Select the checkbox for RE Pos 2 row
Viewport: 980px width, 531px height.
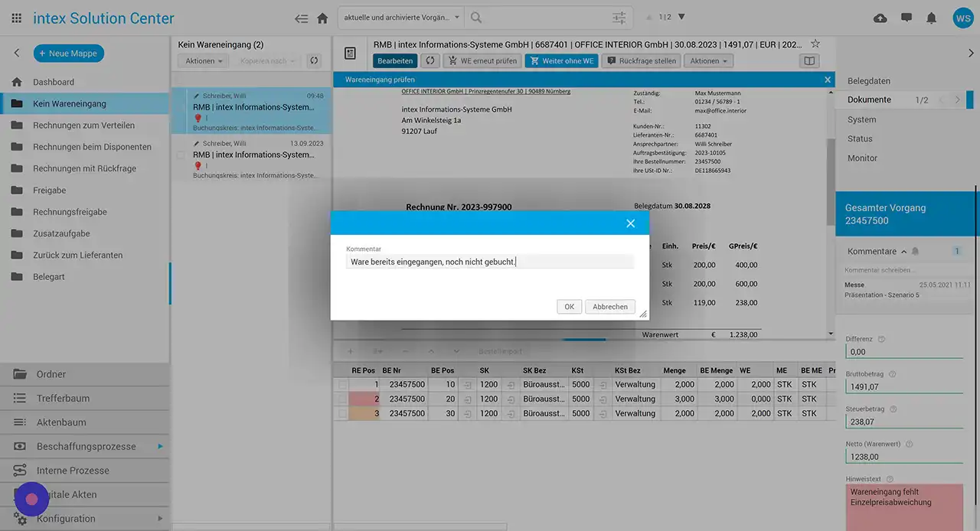pyautogui.click(x=342, y=399)
